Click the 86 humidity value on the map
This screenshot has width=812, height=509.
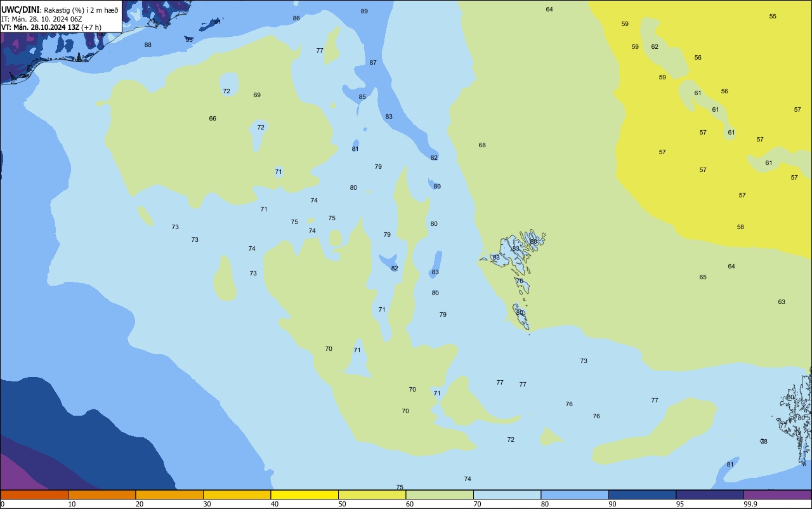[296, 18]
